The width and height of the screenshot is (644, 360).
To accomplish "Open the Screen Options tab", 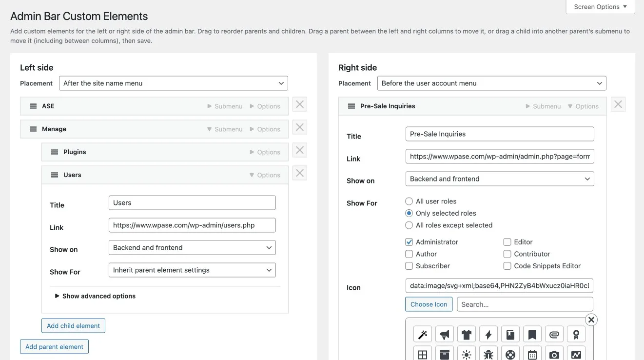I will coord(600,7).
